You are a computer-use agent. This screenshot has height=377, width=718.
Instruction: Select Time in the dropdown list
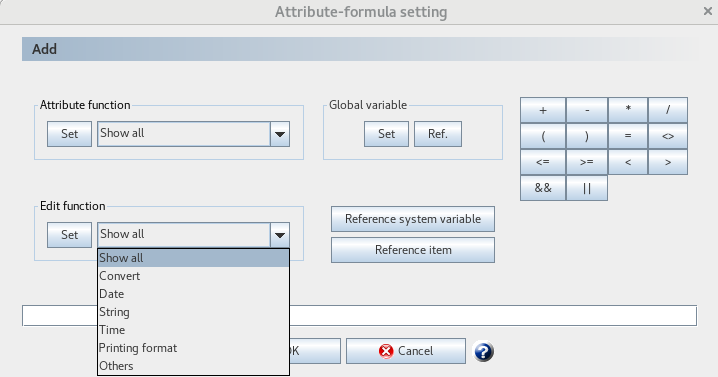pos(193,330)
